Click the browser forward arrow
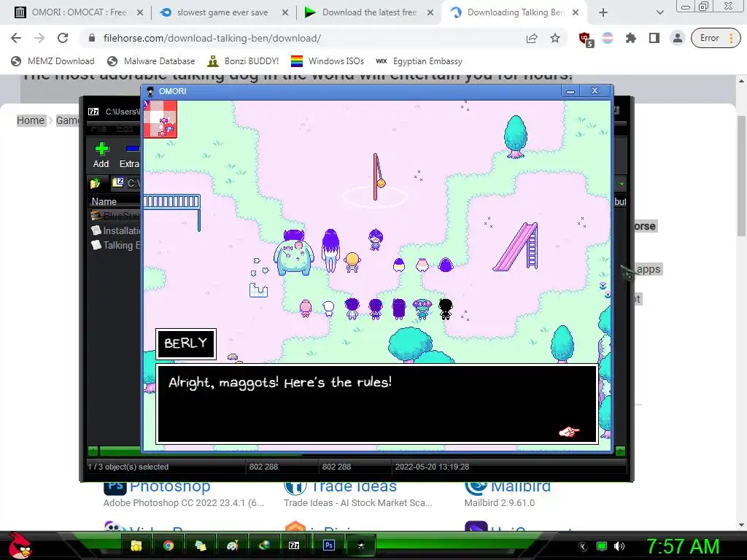The image size is (747, 560). click(x=39, y=38)
